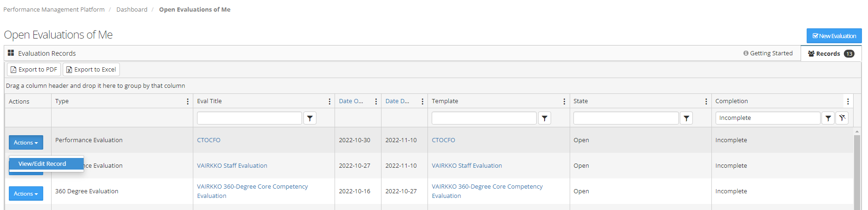Viewport: 868px width, 210px height.
Task: Clear the Completion filter with crossed-funnel icon
Action: click(842, 118)
